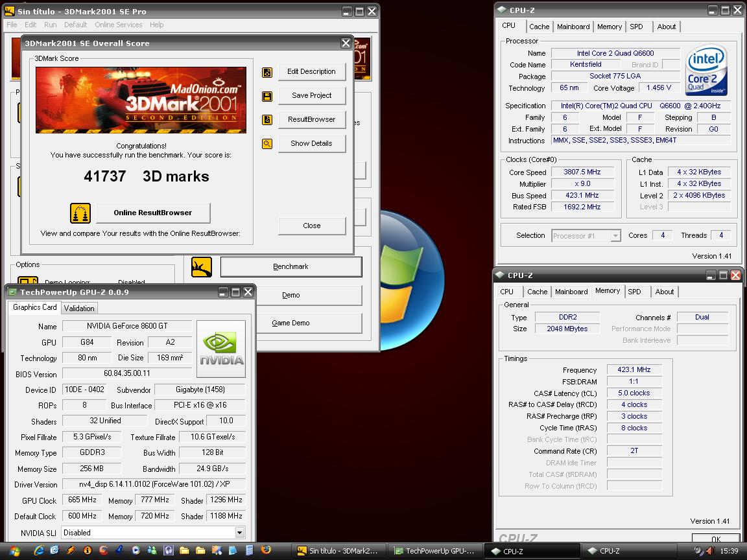Click the Game Demo button
The image size is (747, 560).
(x=291, y=323)
